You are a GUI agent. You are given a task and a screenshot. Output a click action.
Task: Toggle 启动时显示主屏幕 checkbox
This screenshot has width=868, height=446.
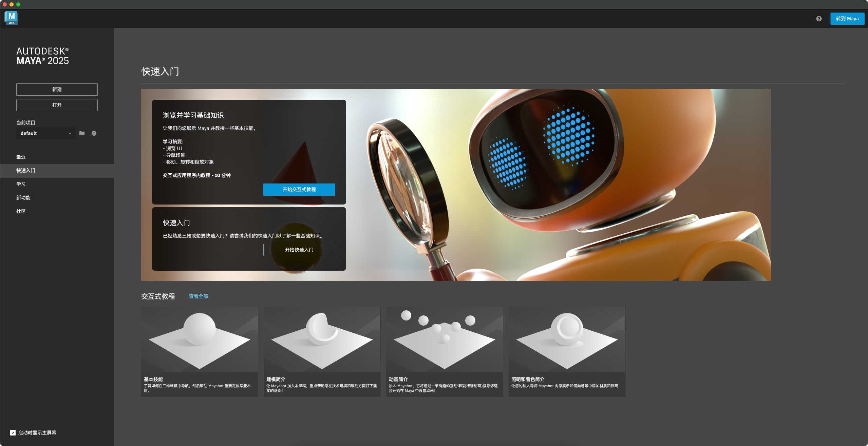(x=13, y=432)
